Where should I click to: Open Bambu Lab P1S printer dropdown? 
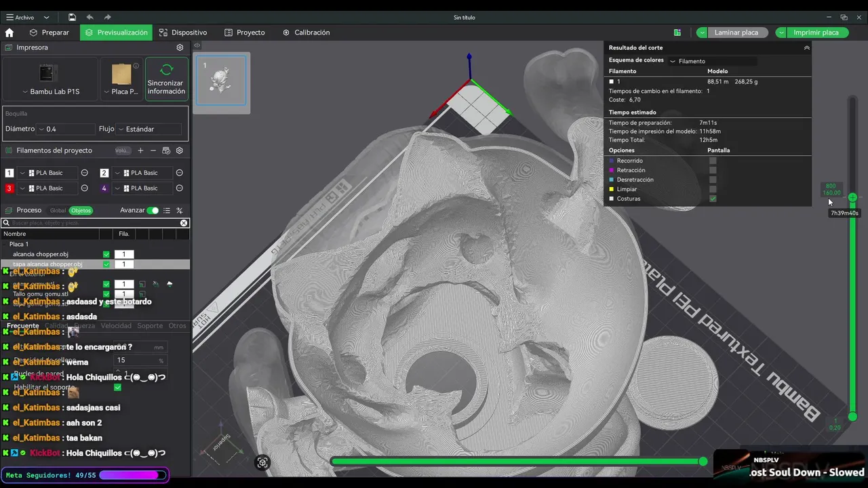point(51,91)
